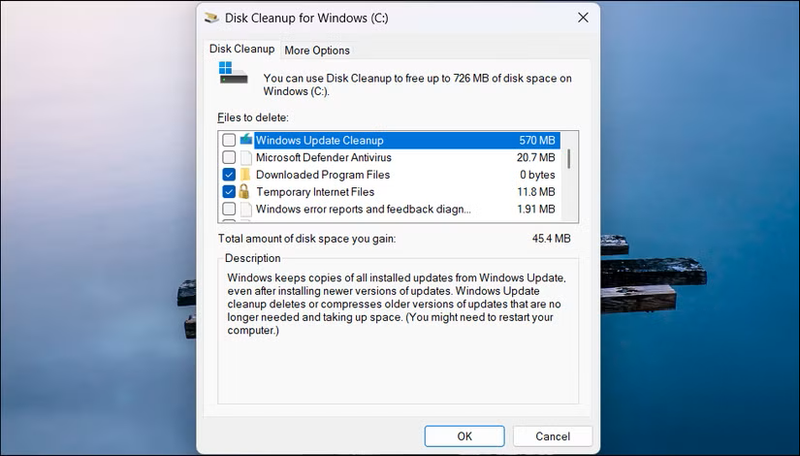Select the Temporary Internet Files row text
The width and height of the screenshot is (800, 456).
(315, 192)
